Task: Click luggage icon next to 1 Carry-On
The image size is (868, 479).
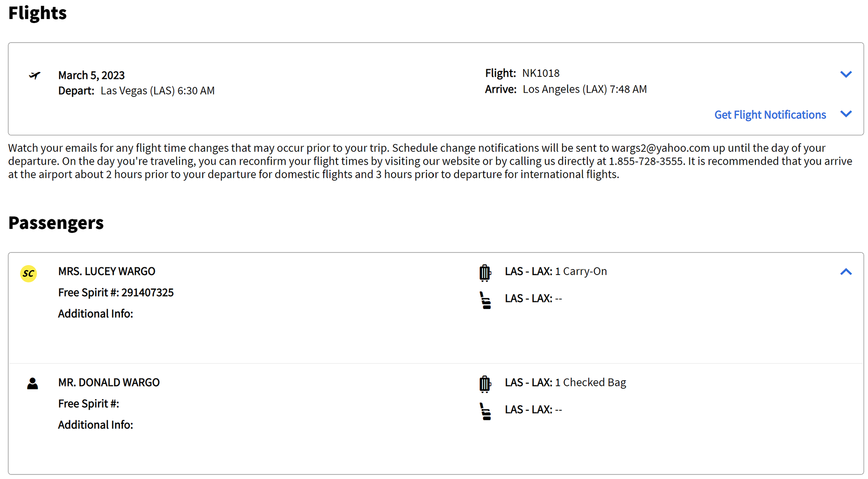Action: coord(485,273)
